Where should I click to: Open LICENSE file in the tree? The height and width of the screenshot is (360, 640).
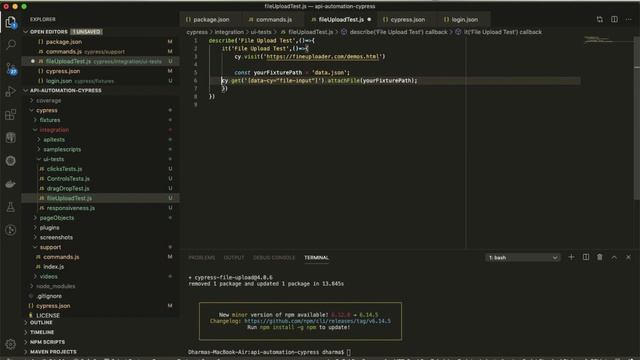(x=48, y=316)
